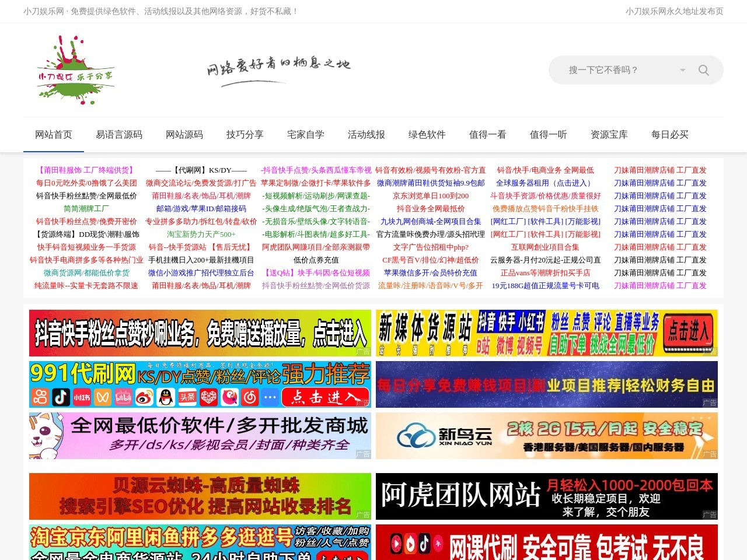Image resolution: width=747 pixels, height=560 pixels.
Task: Open 正品vans等潮牌折扣买手店 link
Action: pyautogui.click(x=546, y=273)
